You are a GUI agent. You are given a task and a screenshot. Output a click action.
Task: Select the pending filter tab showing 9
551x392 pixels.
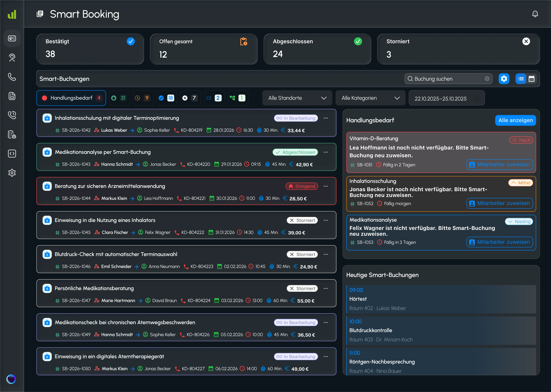(143, 98)
